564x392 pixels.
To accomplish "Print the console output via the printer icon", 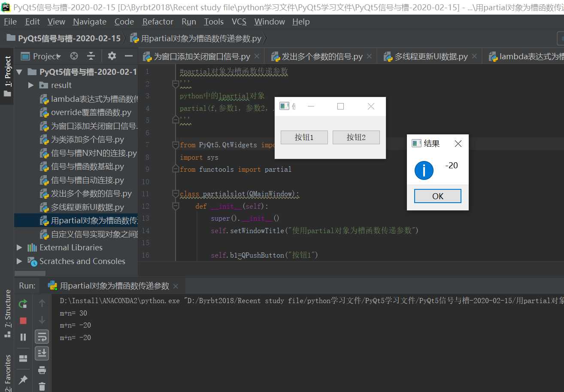I will click(x=42, y=370).
